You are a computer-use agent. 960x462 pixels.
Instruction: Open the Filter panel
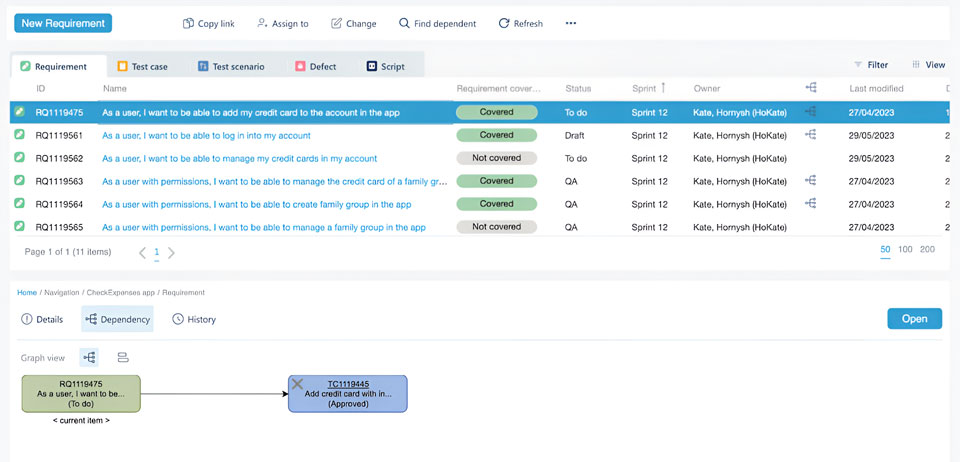click(870, 65)
